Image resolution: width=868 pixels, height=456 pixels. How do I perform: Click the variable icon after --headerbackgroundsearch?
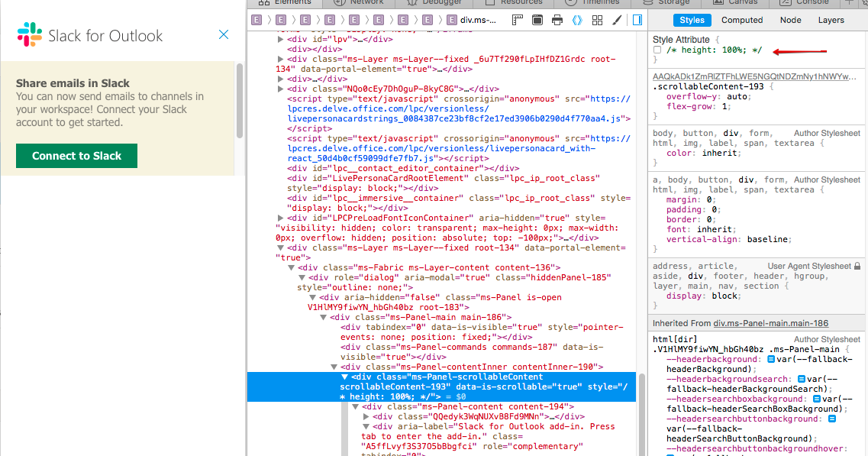point(801,379)
